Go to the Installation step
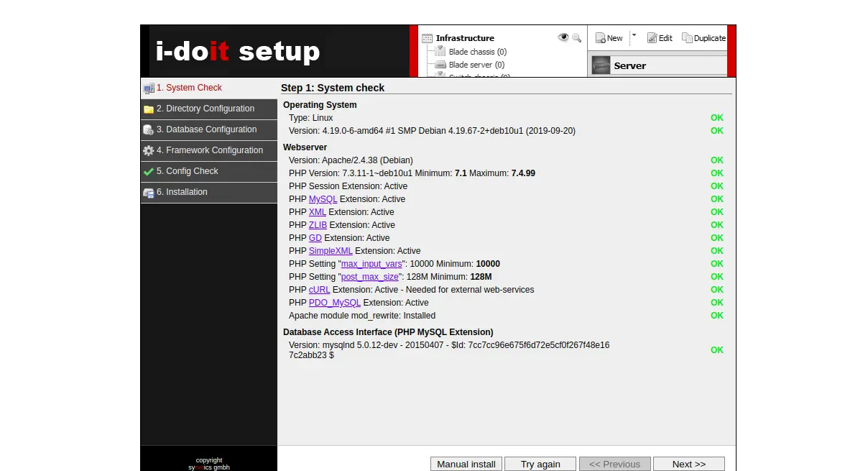The image size is (868, 471). click(x=209, y=193)
